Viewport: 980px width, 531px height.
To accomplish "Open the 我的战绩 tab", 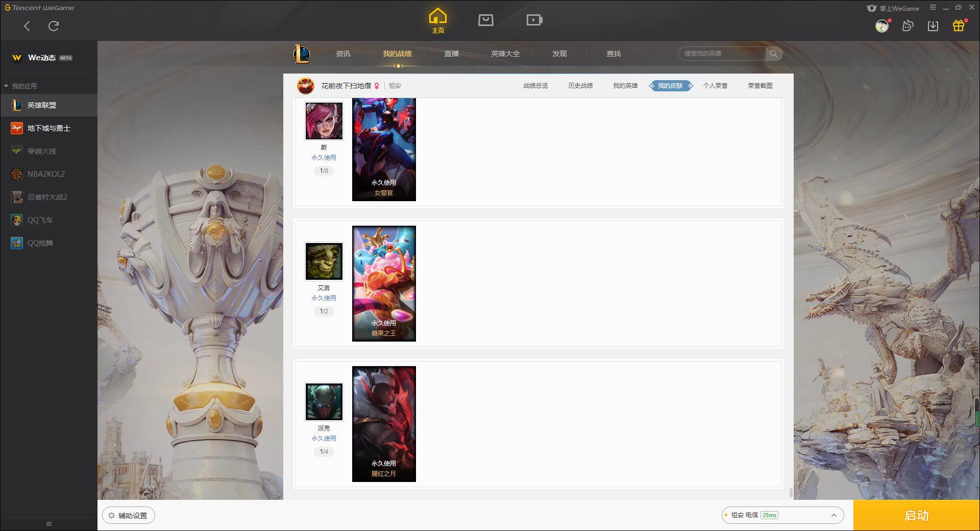I will (397, 54).
